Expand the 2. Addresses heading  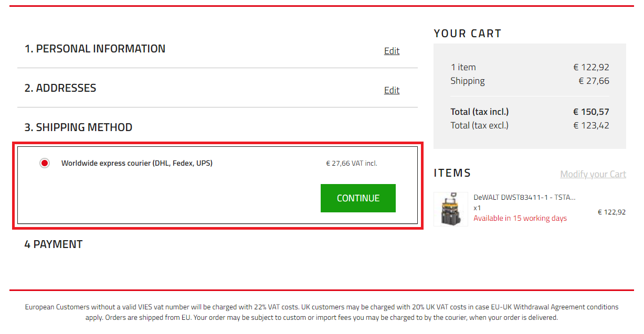click(60, 88)
